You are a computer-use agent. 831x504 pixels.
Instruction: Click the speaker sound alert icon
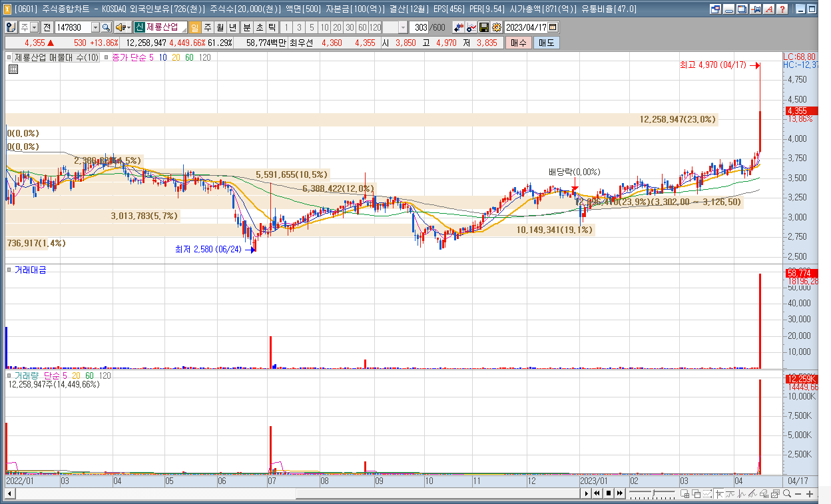(121, 27)
